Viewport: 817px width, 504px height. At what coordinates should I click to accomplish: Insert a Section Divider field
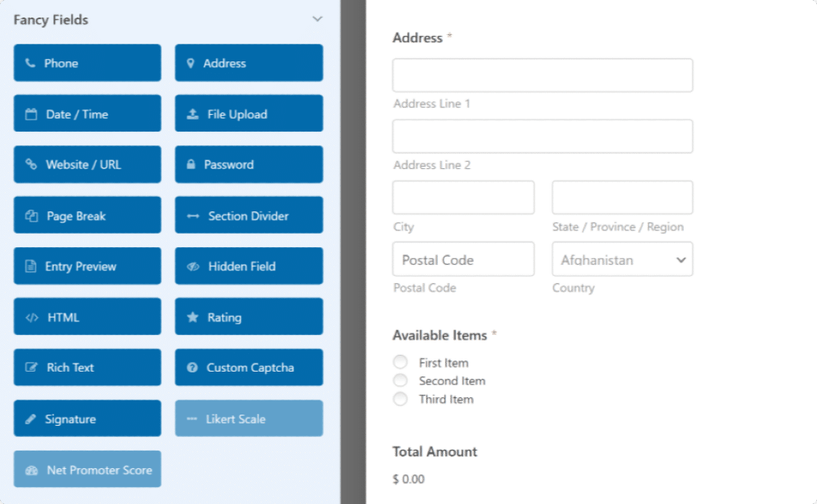[x=249, y=216]
